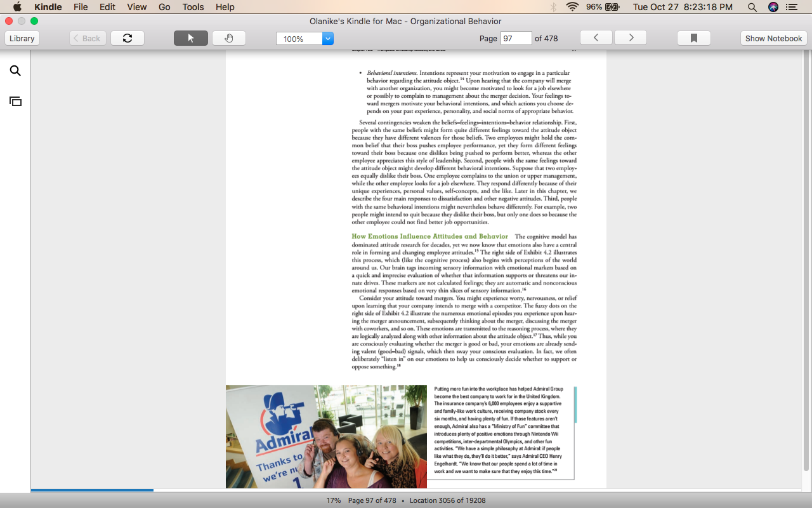Bookmark this page
Screen dimensions: 812x508
694,38
